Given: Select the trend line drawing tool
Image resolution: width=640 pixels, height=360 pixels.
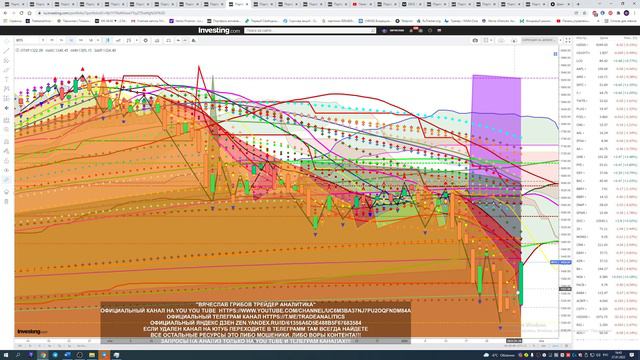Looking at the screenshot, I should click(x=6, y=51).
